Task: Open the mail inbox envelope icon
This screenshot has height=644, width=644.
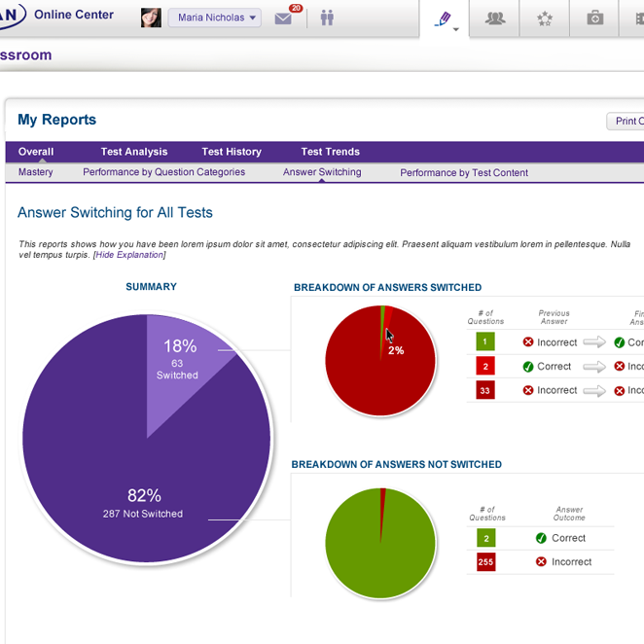Action: point(283,18)
